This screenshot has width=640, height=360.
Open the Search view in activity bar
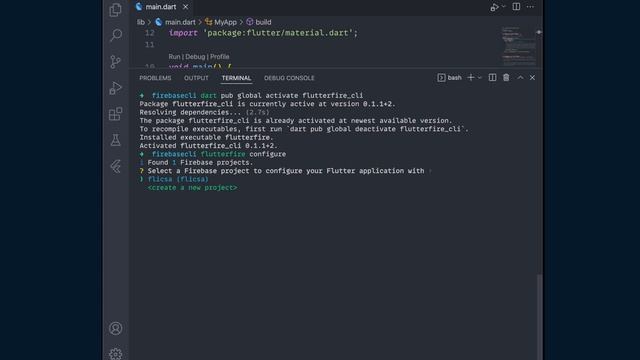pos(116,35)
